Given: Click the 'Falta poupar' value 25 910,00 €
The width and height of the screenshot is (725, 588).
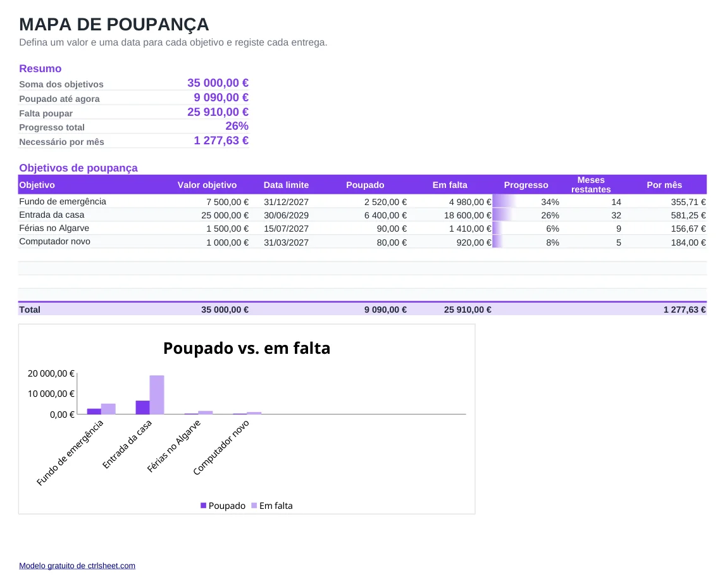Looking at the screenshot, I should (218, 112).
